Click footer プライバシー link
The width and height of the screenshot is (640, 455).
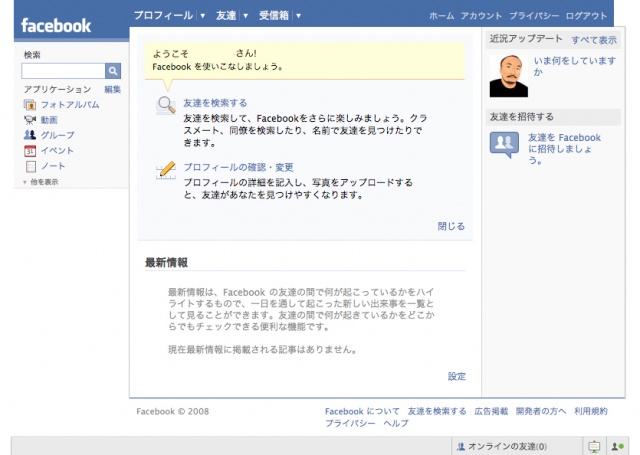click(350, 423)
